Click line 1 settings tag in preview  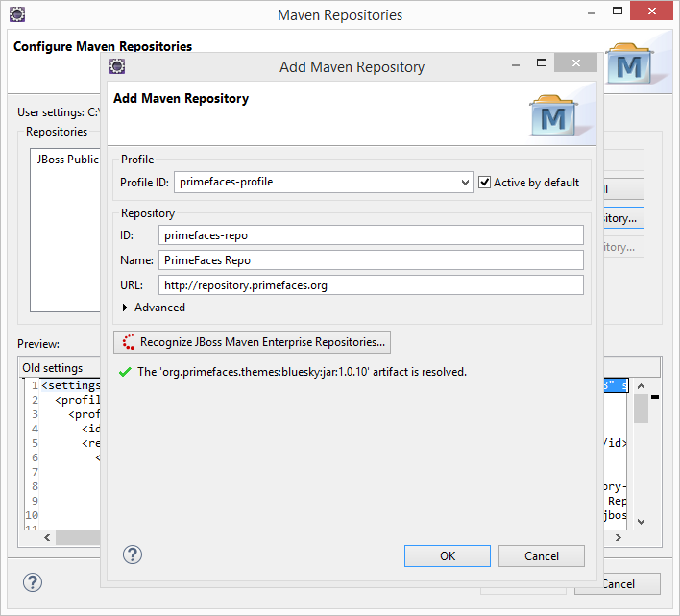pyautogui.click(x=71, y=385)
